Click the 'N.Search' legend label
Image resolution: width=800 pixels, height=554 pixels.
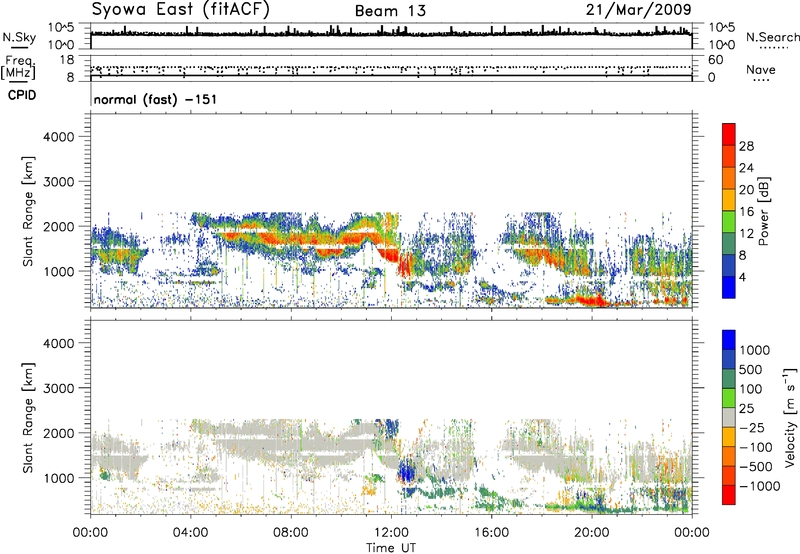(x=772, y=37)
